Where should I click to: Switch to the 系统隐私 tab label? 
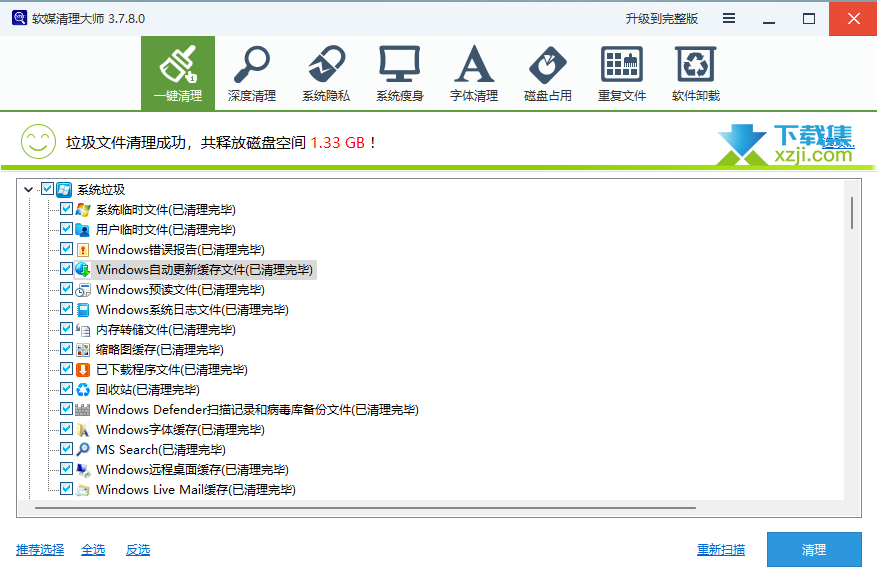(x=326, y=96)
